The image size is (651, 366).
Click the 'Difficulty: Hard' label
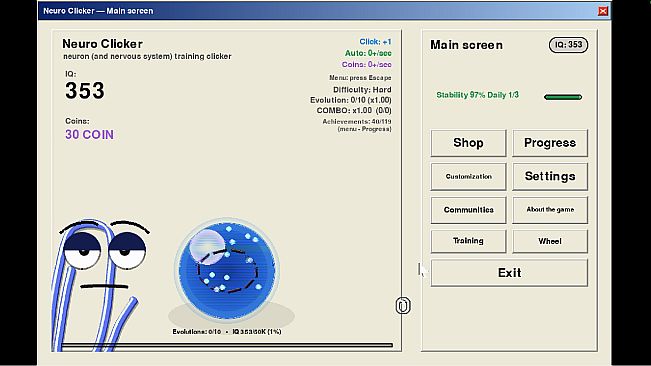[362, 90]
